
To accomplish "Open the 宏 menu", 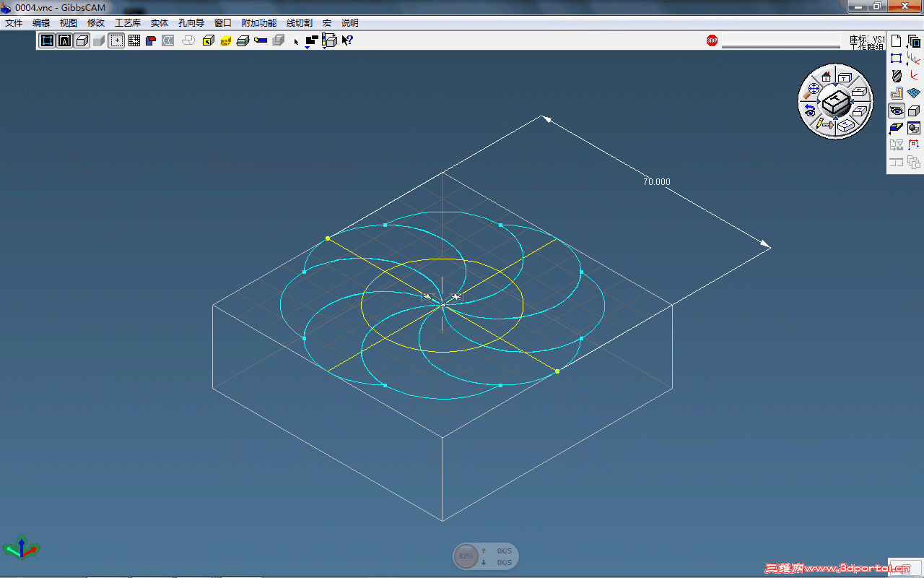I will tap(327, 23).
